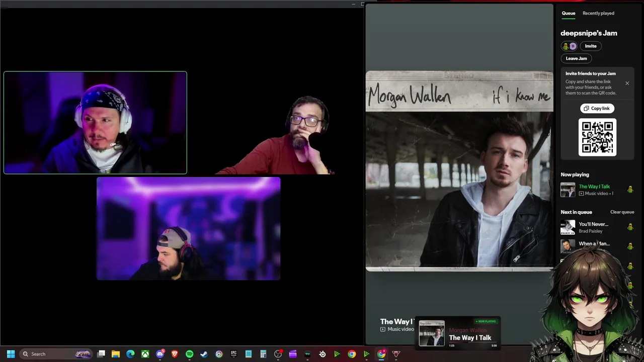
Task: Dismiss the Invite friends card
Action: [x=627, y=83]
